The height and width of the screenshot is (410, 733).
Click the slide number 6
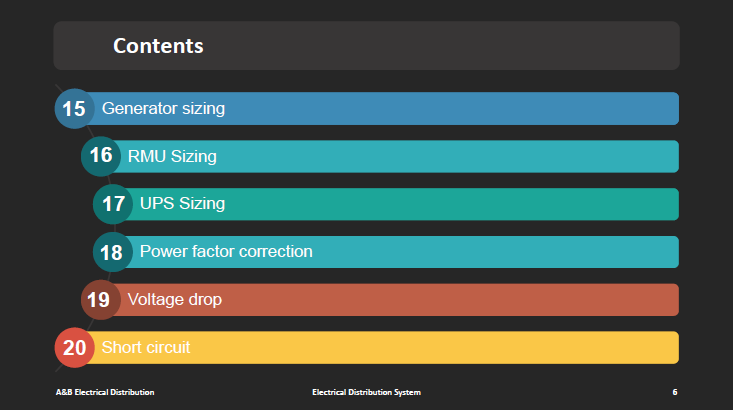tap(675, 392)
